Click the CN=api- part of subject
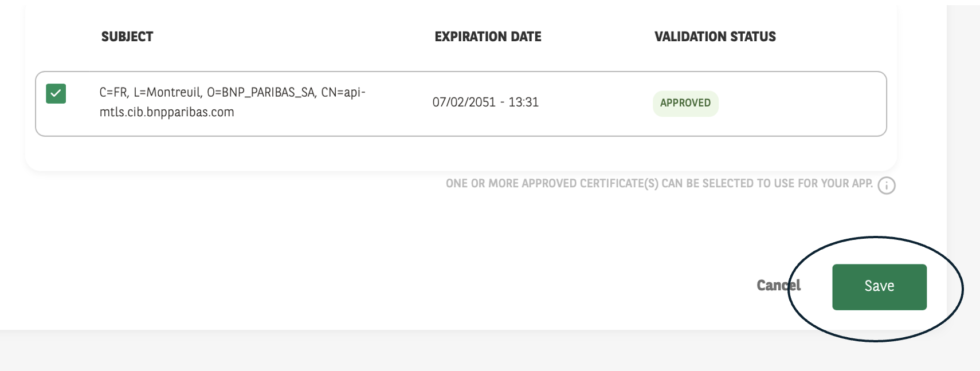Screen dimensions: 980x371 pyautogui.click(x=343, y=93)
